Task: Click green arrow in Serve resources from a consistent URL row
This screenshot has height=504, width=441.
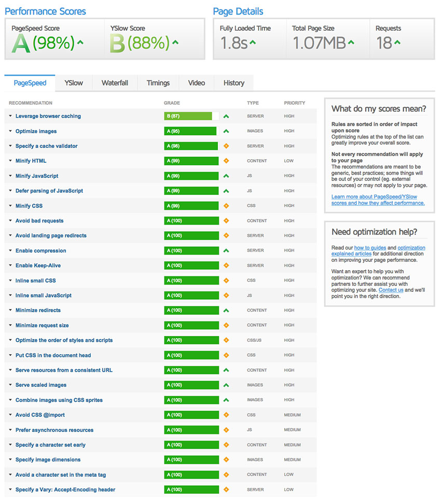Action: coord(226,370)
